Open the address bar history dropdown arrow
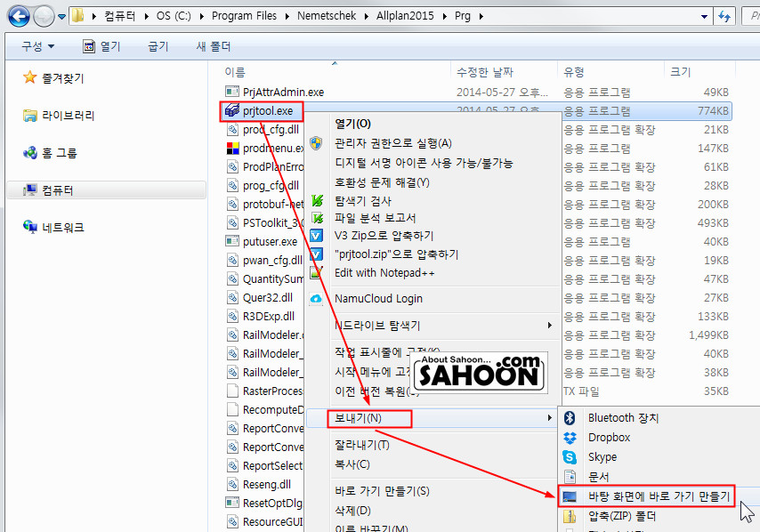Screen dimensions: 760x532 point(704,17)
